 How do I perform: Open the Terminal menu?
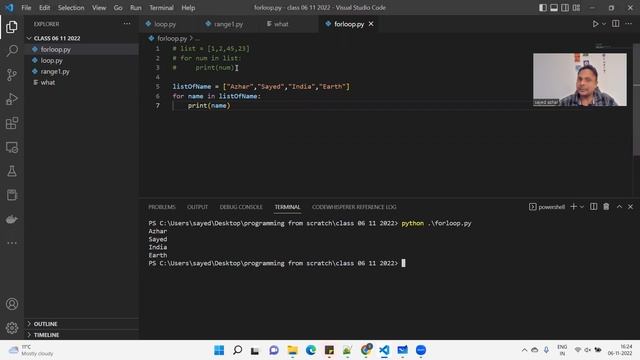(x=161, y=8)
